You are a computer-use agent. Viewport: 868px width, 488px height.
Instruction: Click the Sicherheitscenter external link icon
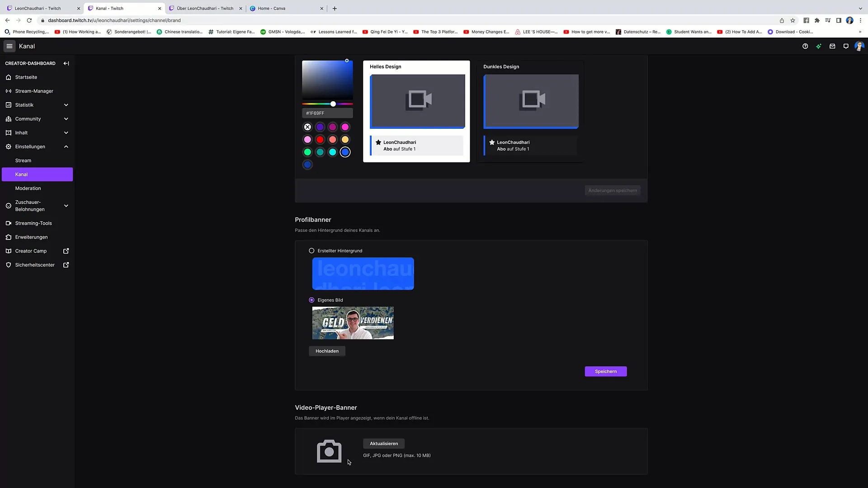[66, 264]
